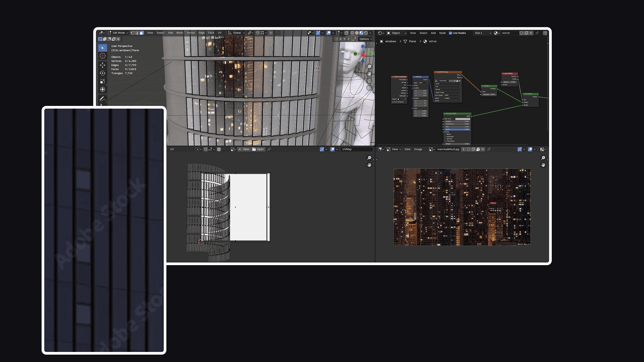Click the pan hand icon in image editor
Viewport: 644px width, 362px height.
(x=543, y=165)
